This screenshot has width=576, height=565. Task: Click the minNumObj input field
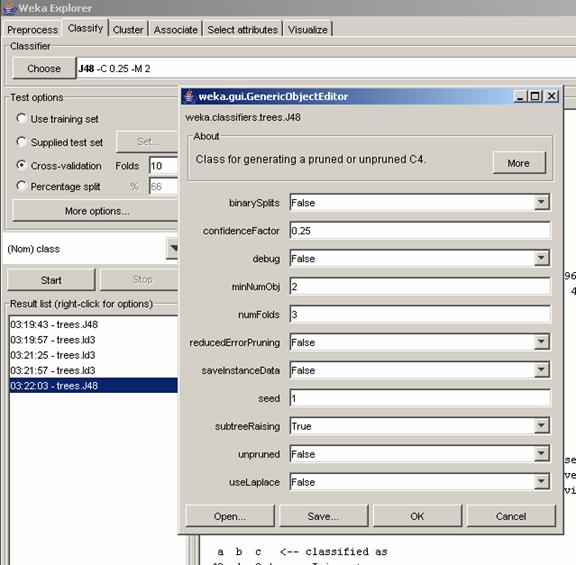[420, 287]
